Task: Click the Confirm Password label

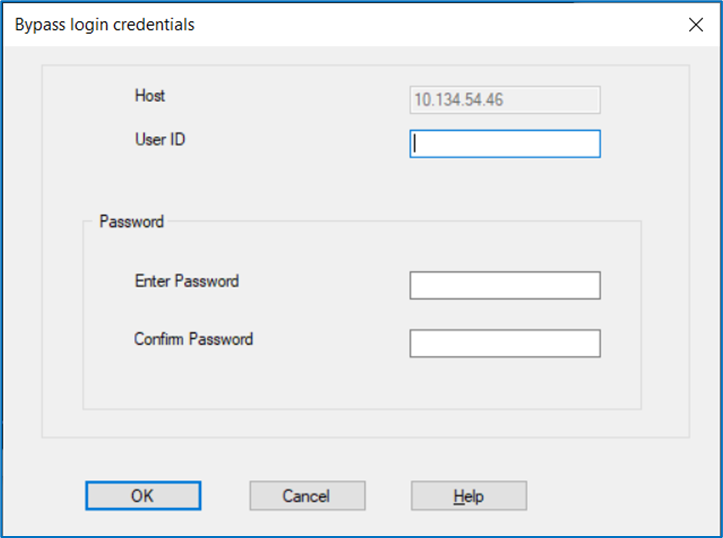Action: (193, 339)
